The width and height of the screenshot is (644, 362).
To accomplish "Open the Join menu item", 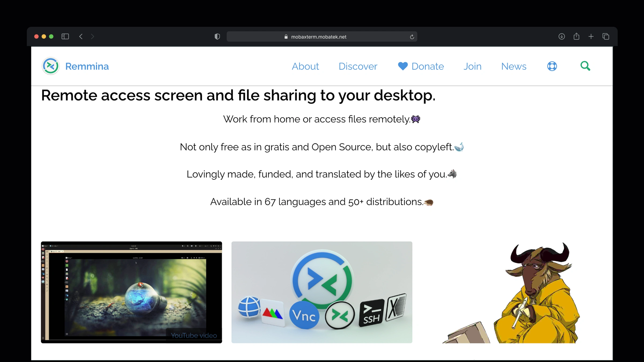I will pos(472,66).
